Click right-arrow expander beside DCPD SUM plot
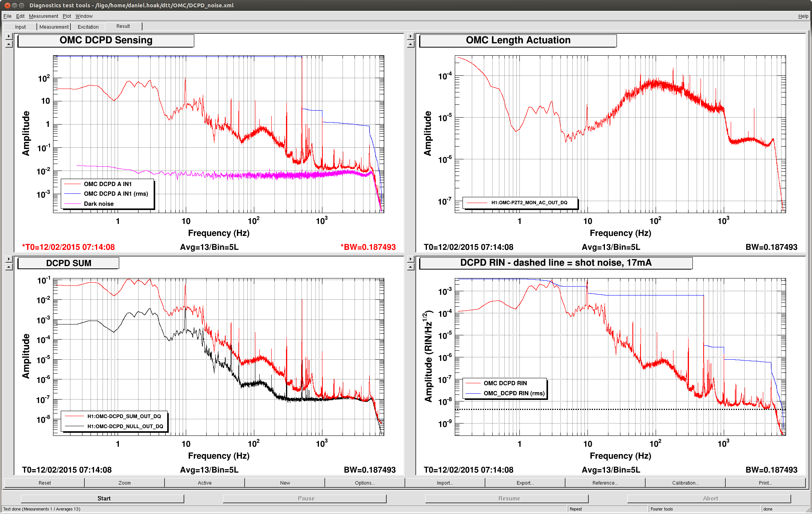 click(x=9, y=259)
